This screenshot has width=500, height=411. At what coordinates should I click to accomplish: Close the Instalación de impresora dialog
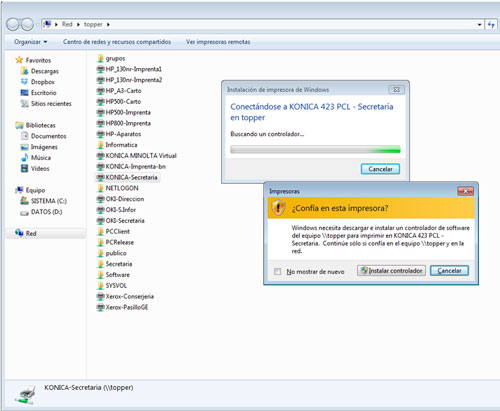click(396, 90)
